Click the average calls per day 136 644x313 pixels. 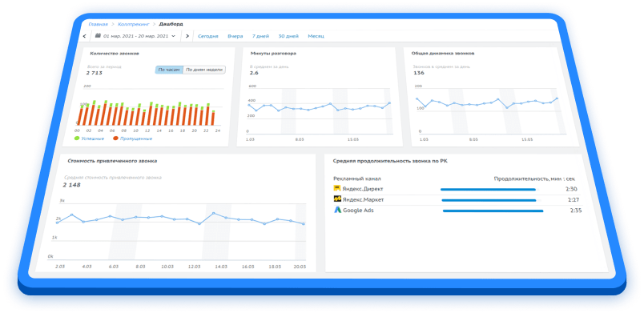(x=419, y=73)
